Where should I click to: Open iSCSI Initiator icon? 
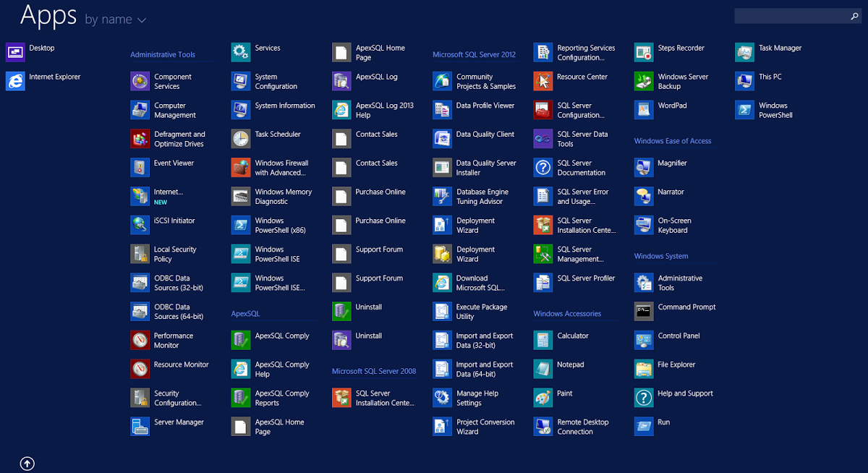point(140,226)
